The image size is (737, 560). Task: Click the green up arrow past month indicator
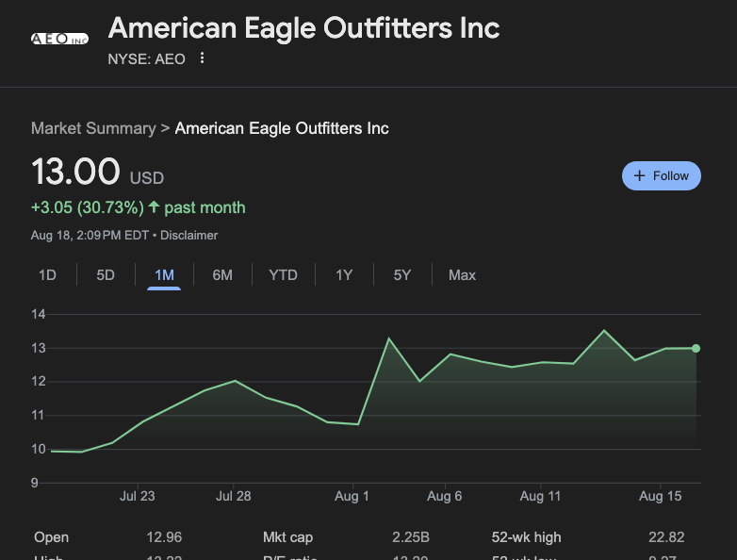point(155,207)
